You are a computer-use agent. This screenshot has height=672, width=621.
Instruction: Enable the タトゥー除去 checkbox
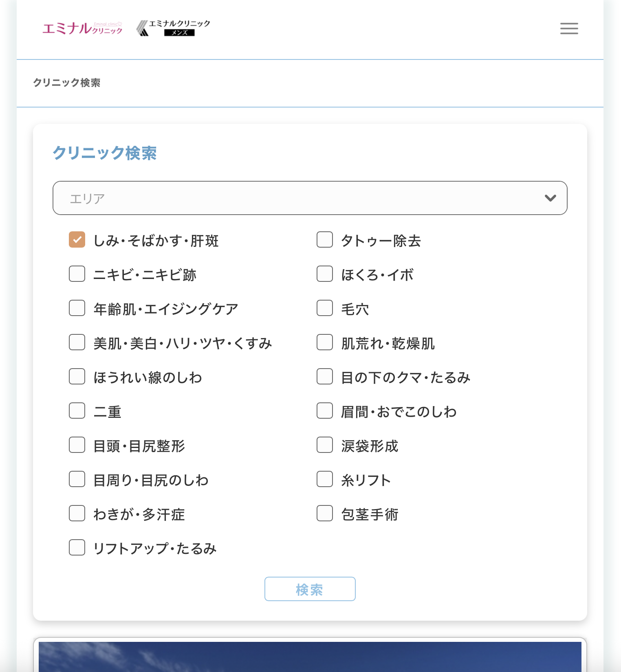point(325,240)
